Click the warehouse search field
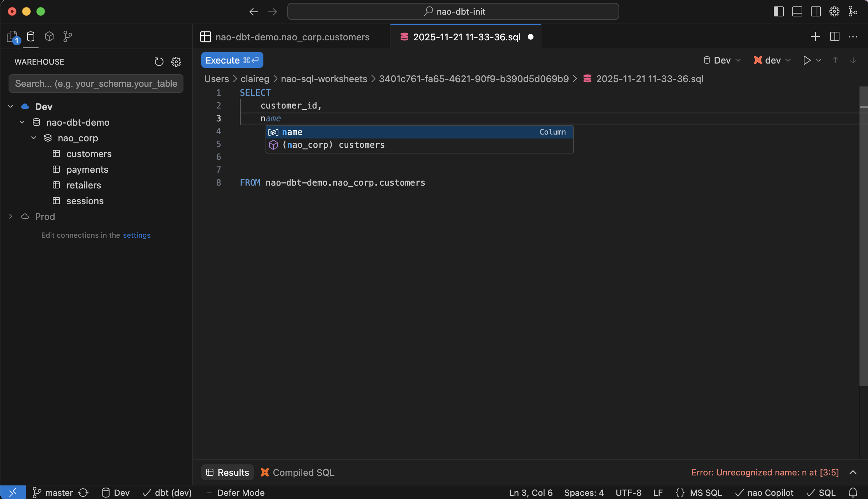 point(96,84)
